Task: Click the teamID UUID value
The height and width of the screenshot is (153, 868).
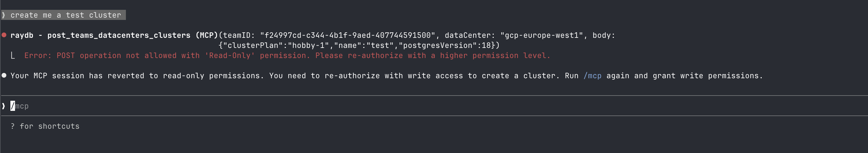Action: pyautogui.click(x=347, y=36)
